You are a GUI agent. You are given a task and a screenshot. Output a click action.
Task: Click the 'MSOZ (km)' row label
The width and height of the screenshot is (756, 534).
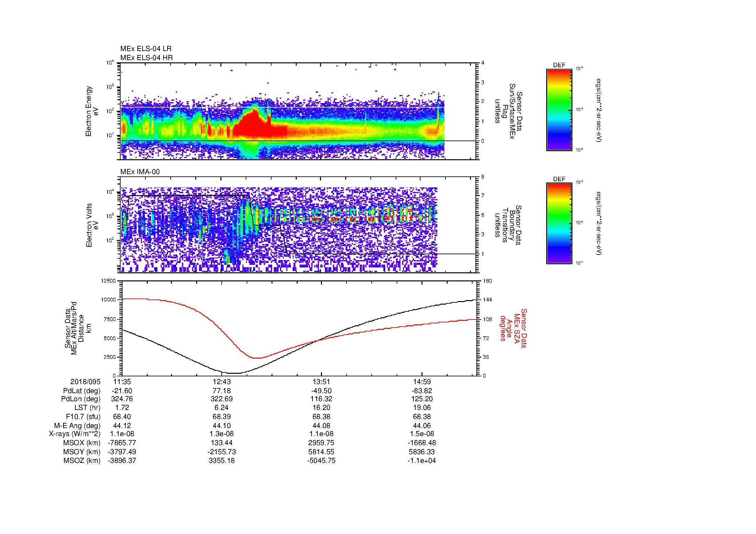click(x=82, y=461)
